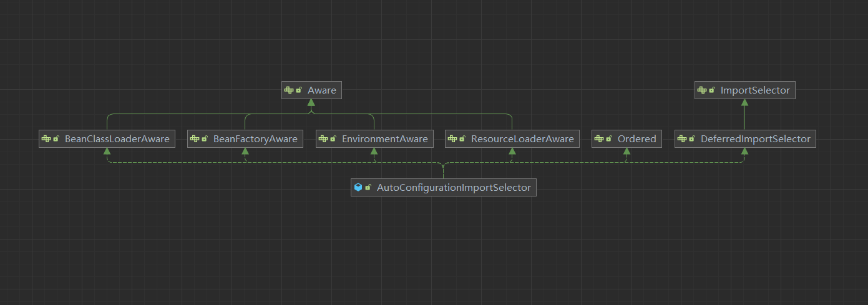Screen dimensions: 868x305
Task: Click the lock icon on BeanClassLoaderAware
Action: pyautogui.click(x=56, y=139)
